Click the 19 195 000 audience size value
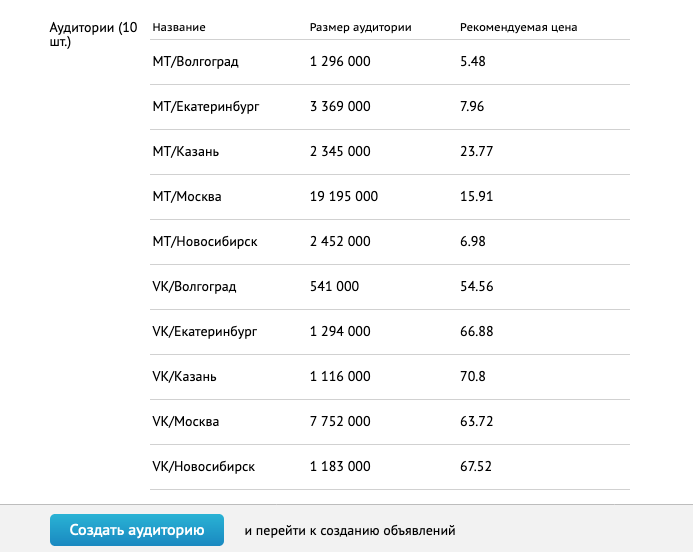 (344, 196)
